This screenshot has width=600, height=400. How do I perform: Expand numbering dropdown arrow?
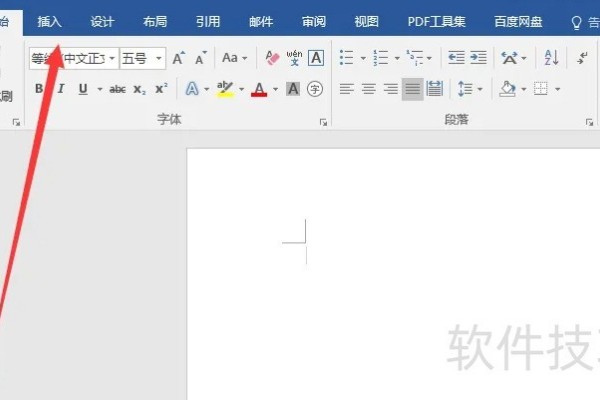[397, 58]
